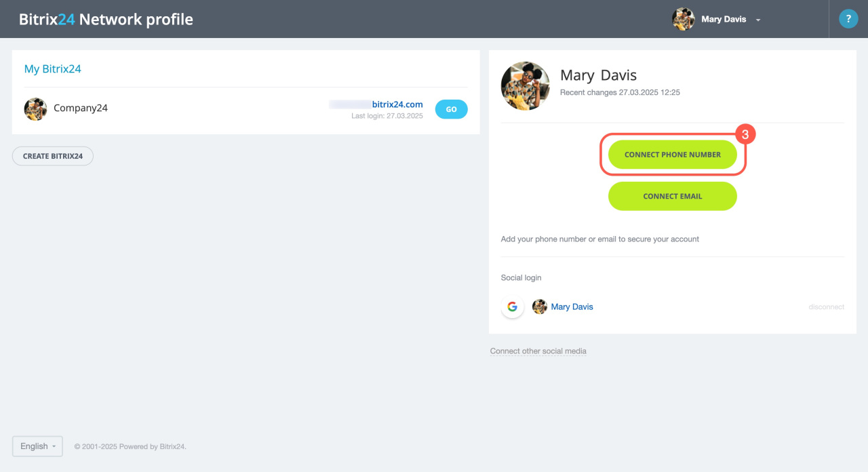Image resolution: width=868 pixels, height=472 pixels.
Task: Click the Company24 avatar icon
Action: click(35, 109)
